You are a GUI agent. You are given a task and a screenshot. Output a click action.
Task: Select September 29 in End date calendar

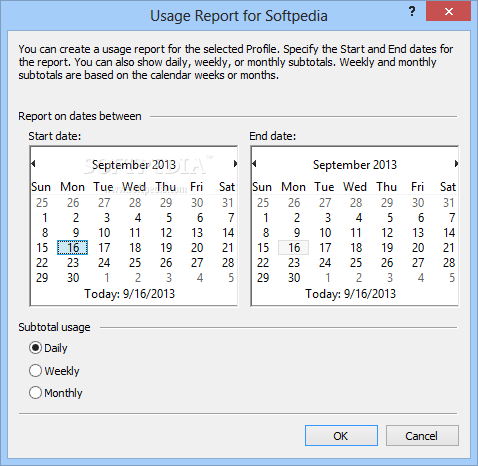[263, 278]
